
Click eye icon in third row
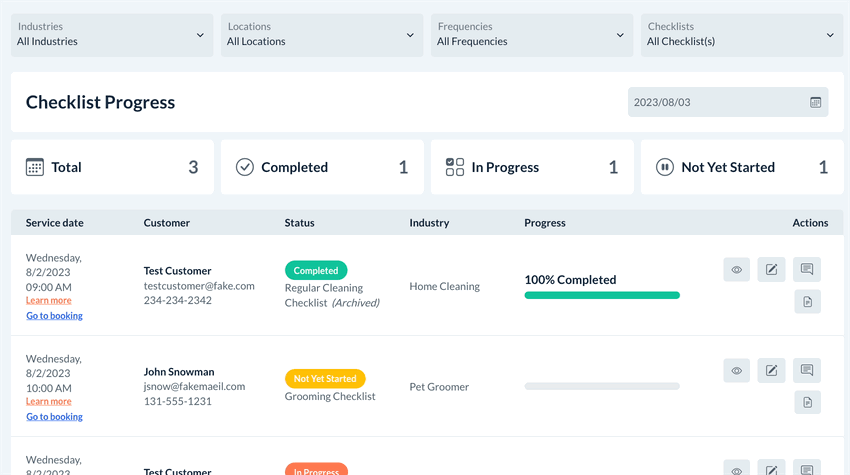[x=737, y=469]
